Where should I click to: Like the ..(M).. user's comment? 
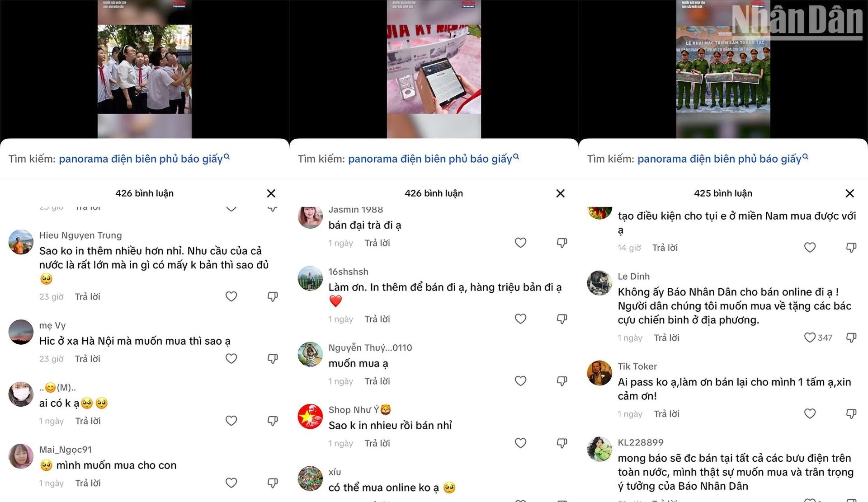[x=231, y=421]
